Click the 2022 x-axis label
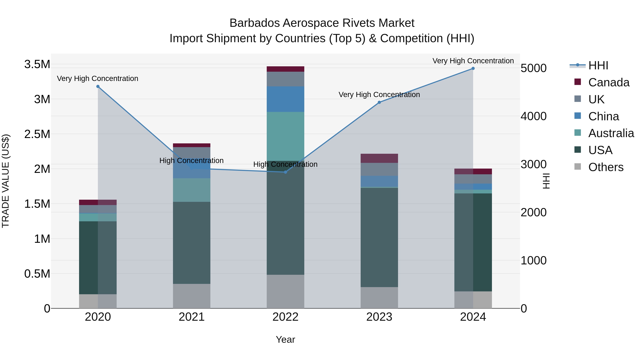This screenshot has height=362, width=644. point(286,317)
